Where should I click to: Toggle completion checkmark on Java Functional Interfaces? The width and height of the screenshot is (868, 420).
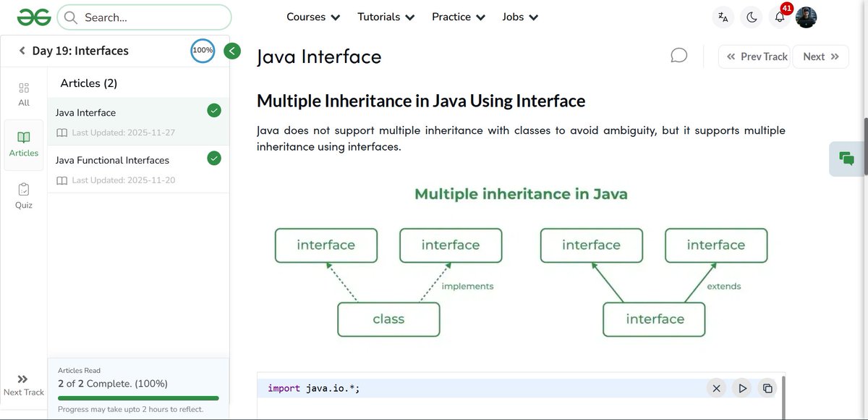213,159
